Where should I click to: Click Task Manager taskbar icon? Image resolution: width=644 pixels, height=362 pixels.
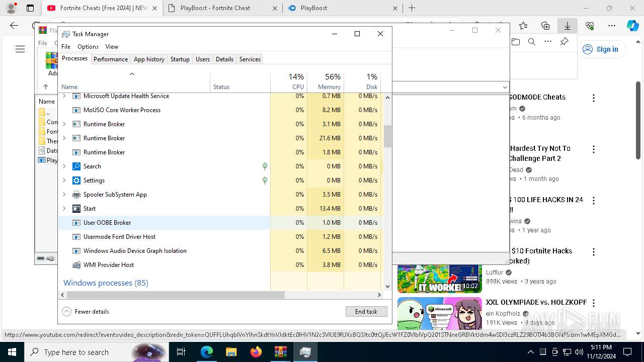pos(305,352)
